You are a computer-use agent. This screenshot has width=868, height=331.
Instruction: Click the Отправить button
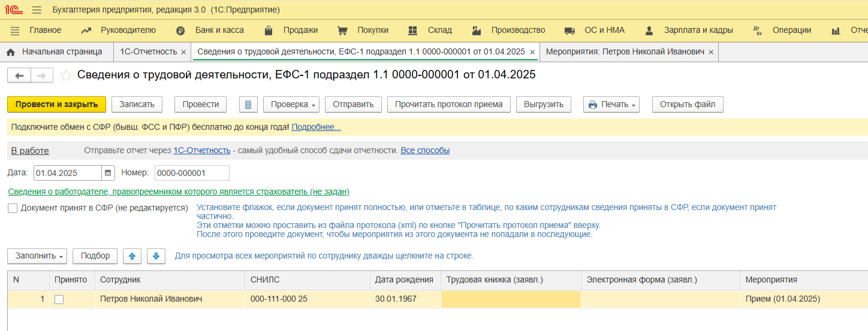(353, 104)
